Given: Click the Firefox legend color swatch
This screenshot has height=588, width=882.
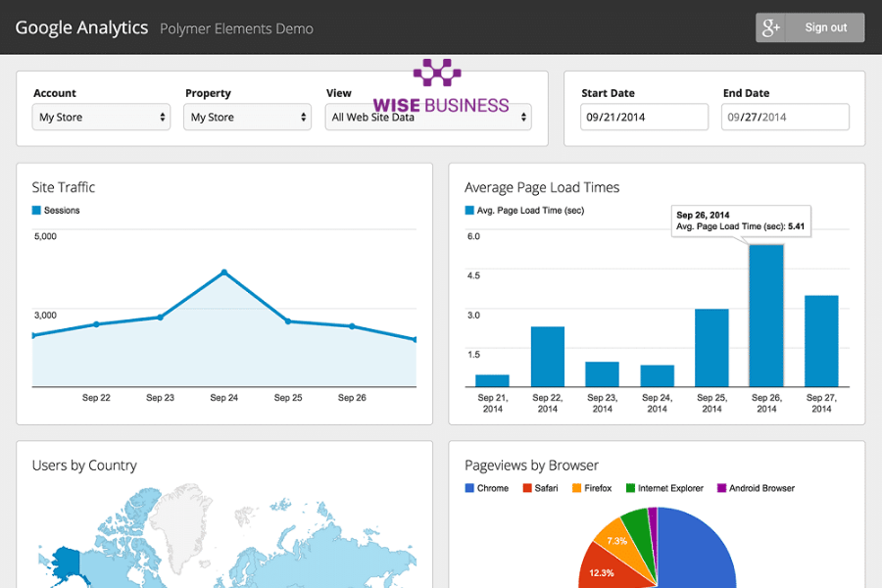Looking at the screenshot, I should pyautogui.click(x=576, y=488).
